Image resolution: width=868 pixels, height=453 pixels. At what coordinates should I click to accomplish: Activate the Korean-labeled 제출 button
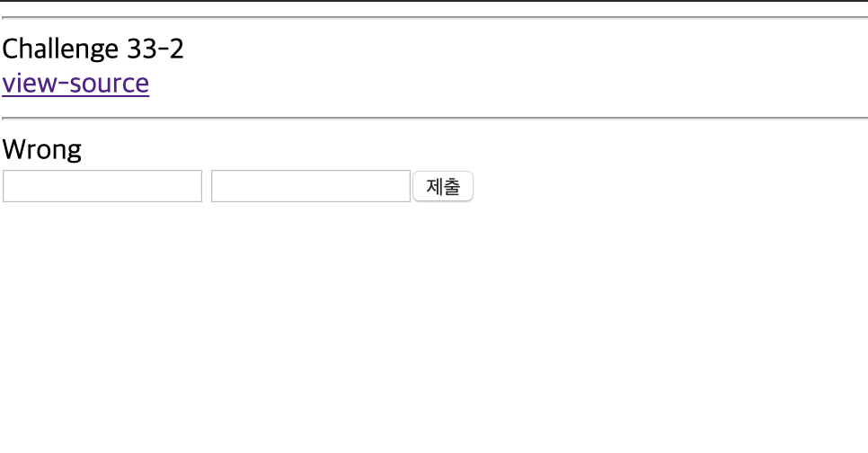pyautogui.click(x=443, y=186)
